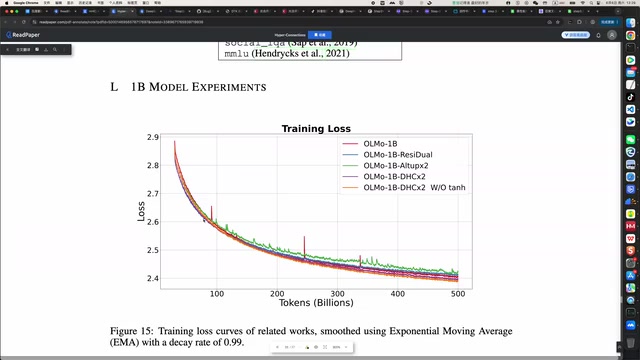The image size is (640, 360).
Task: Open the Chrome tab search dropdown
Action: pos(619,11)
